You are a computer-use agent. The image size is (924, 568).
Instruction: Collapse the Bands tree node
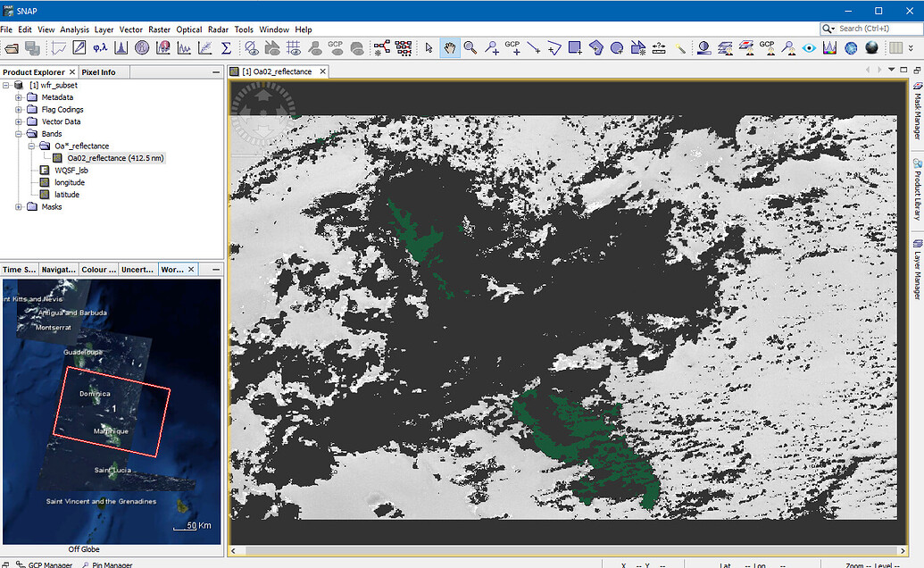coord(19,133)
